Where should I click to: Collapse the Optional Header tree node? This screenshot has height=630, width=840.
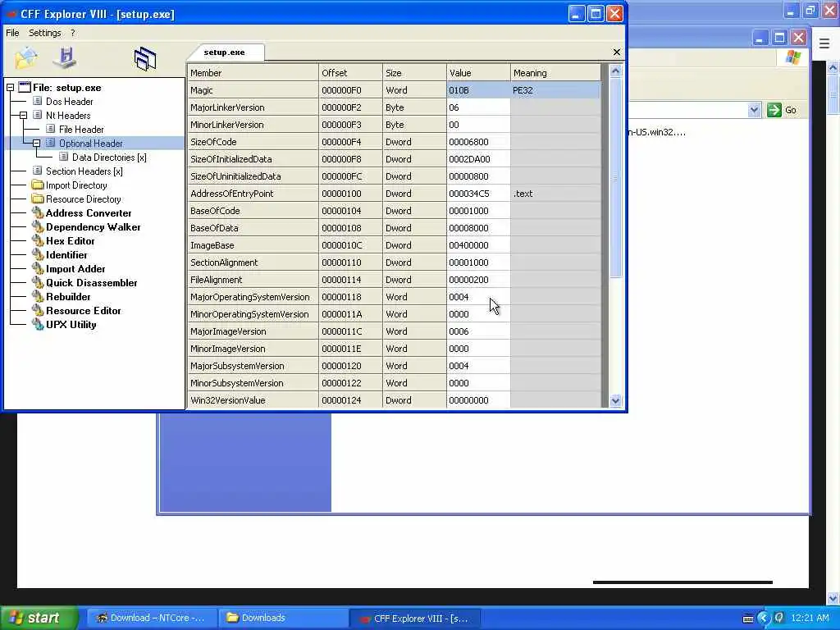[x=36, y=144]
